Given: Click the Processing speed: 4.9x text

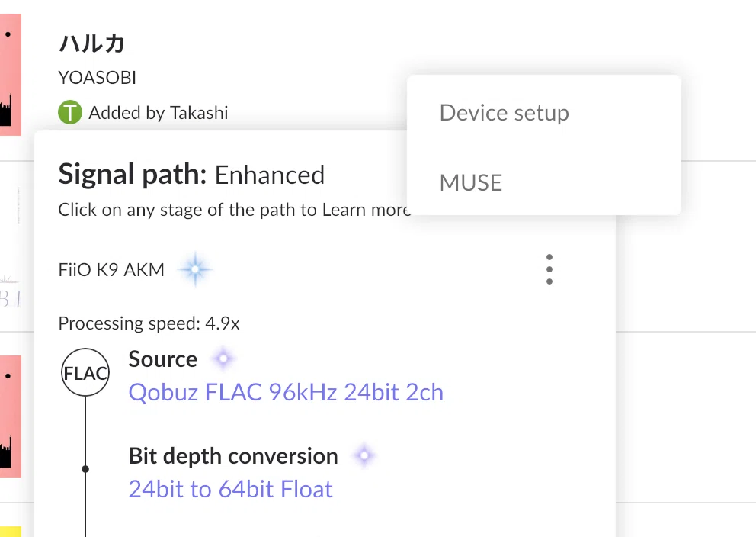Looking at the screenshot, I should pos(149,323).
